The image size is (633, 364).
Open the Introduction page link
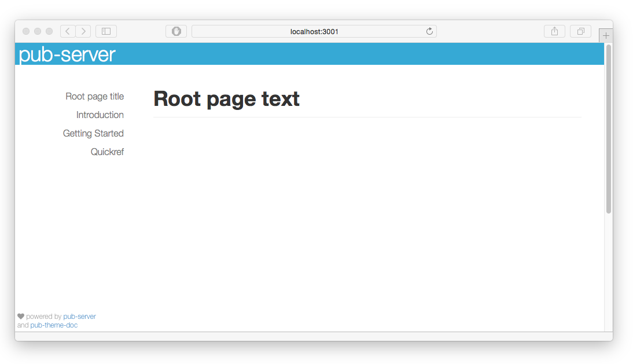tap(100, 115)
